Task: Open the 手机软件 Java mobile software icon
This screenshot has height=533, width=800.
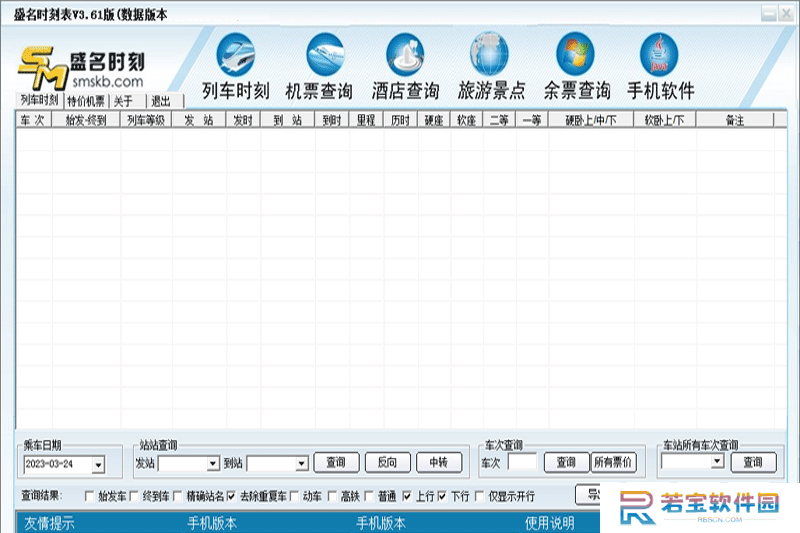Action: (x=659, y=55)
